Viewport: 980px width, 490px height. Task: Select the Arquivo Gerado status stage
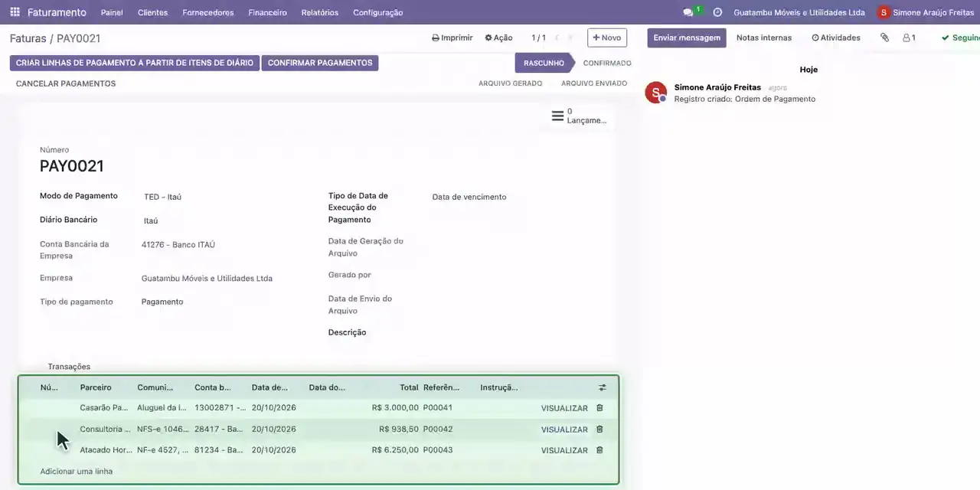tap(511, 83)
